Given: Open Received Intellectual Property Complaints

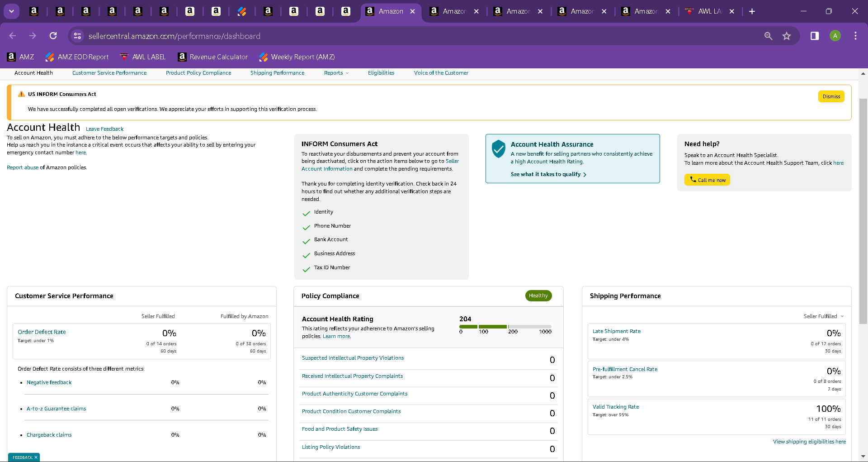Looking at the screenshot, I should [352, 376].
